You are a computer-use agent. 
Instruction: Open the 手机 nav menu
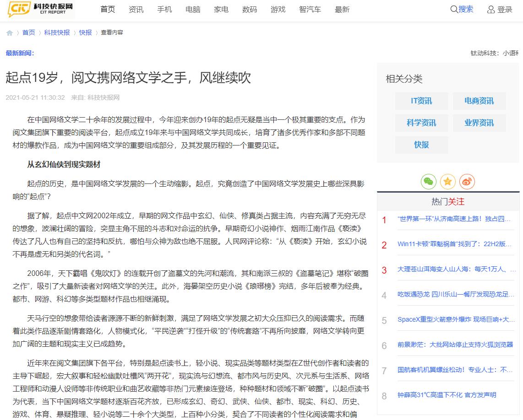[164, 9]
